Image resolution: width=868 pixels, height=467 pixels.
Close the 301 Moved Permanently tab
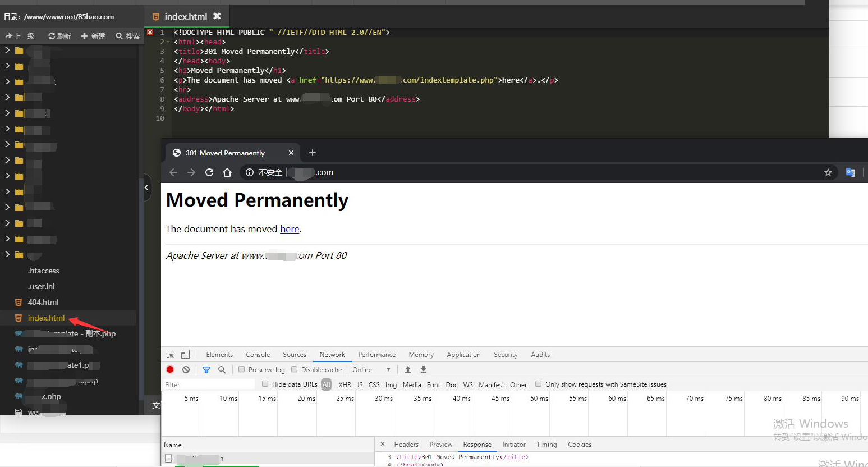[291, 153]
